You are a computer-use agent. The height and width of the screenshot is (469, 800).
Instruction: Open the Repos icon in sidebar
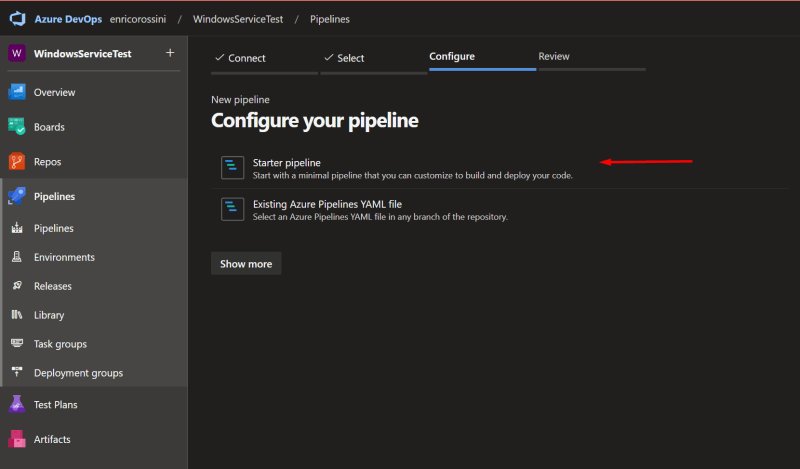click(x=17, y=161)
